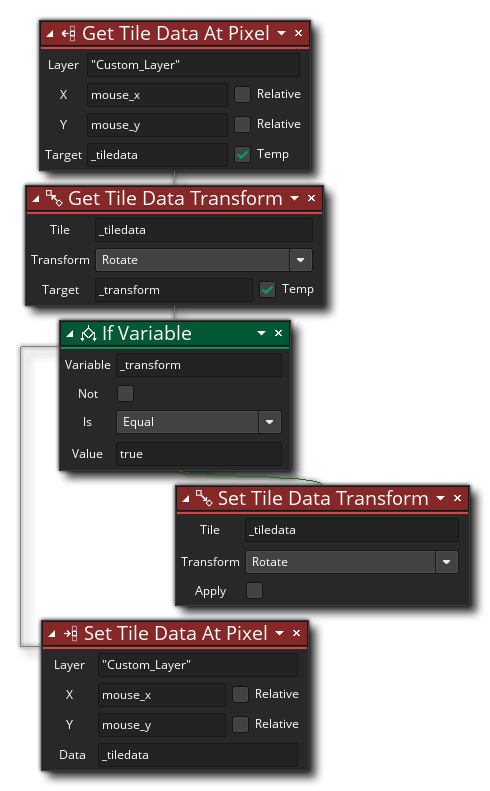Image resolution: width=490 pixels, height=791 pixels.
Task: Edit X field mouse_x in Get Tile Data At Pixel
Action: [157, 95]
